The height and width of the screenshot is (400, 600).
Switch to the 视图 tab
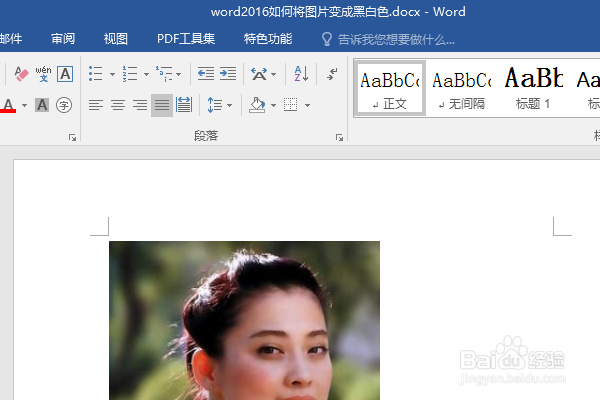point(116,39)
